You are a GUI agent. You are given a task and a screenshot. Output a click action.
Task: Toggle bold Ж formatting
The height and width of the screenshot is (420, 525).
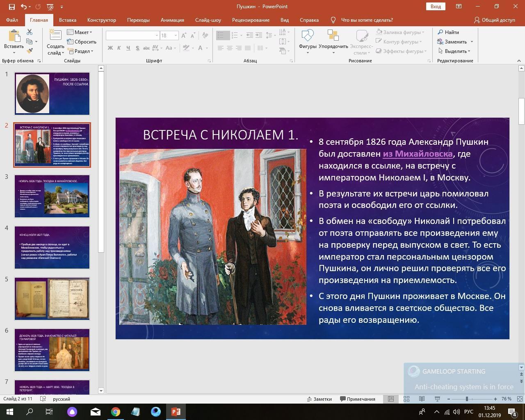[x=110, y=48]
